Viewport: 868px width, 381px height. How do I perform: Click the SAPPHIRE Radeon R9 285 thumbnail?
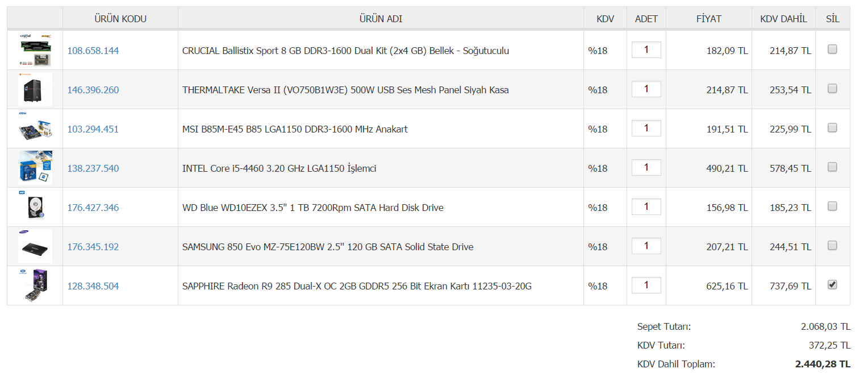pos(35,285)
